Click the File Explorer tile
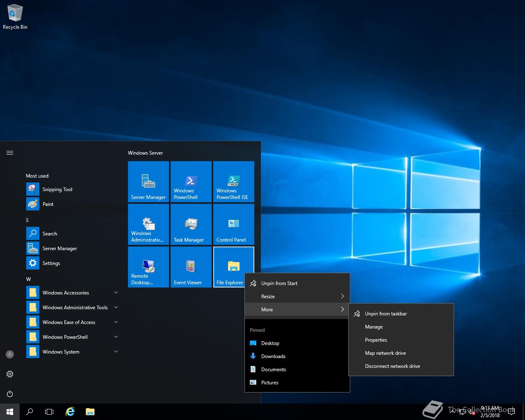 [x=234, y=267]
